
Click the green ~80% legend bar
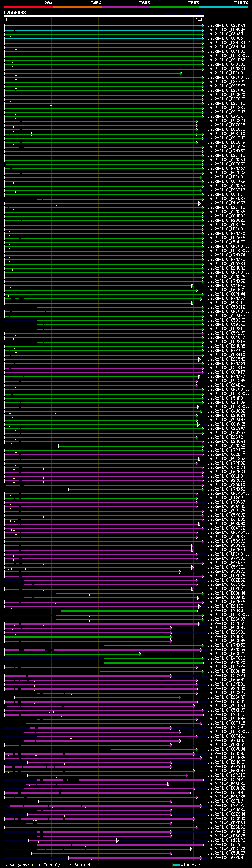click(x=175, y=7)
